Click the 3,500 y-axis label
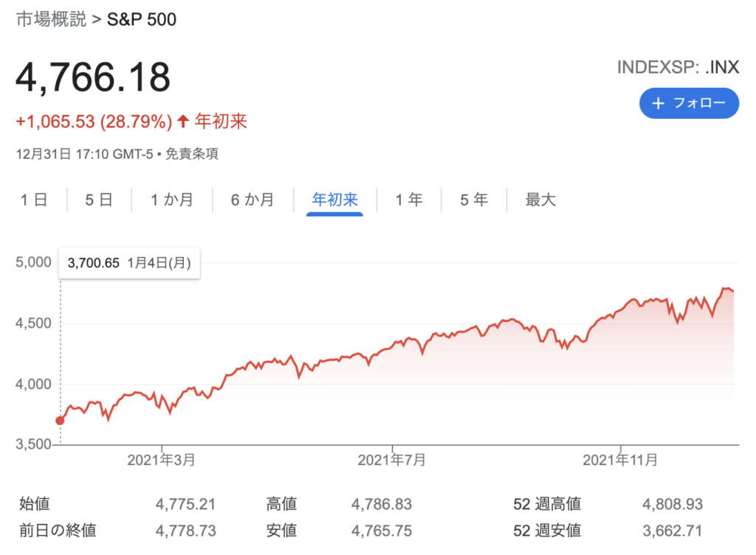Screen dimensions: 756x555 point(33,444)
